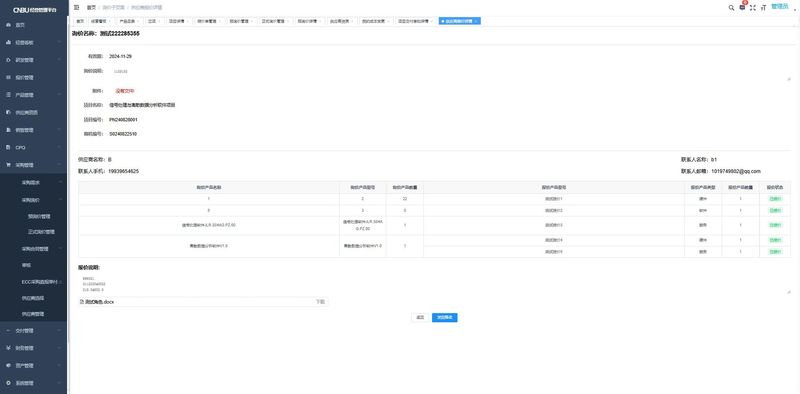Click project number PN24082800​1 value
800x394 pixels.
pos(123,119)
